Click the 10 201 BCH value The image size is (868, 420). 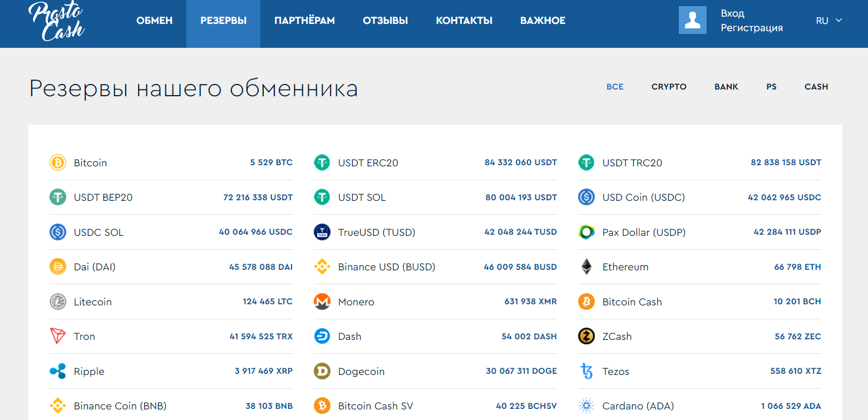(797, 302)
